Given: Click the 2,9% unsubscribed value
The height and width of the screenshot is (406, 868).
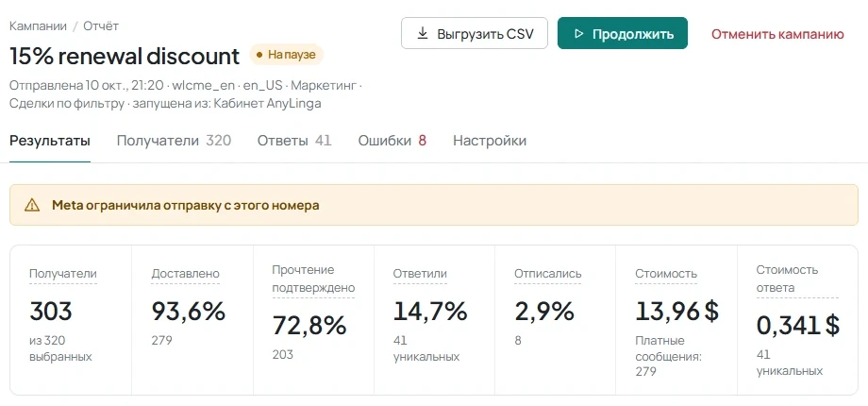Looking at the screenshot, I should [x=544, y=312].
